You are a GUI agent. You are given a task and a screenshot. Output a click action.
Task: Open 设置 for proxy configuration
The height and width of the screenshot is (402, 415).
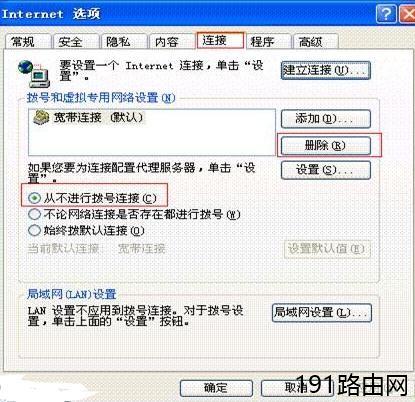pyautogui.click(x=326, y=170)
